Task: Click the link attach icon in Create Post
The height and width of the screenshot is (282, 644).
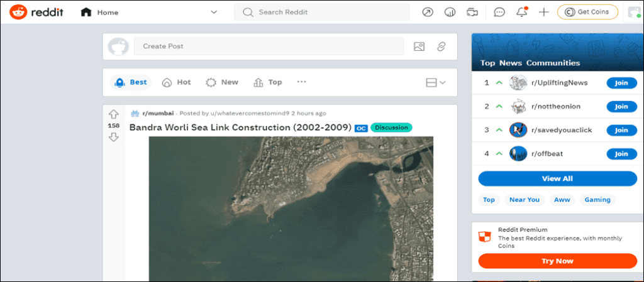Action: pos(441,46)
